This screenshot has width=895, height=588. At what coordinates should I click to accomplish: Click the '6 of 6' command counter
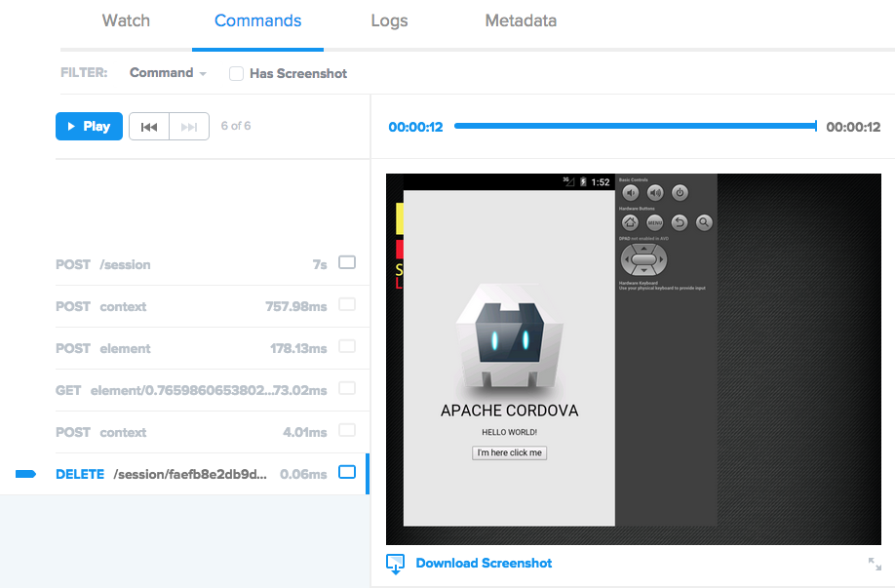pos(236,126)
